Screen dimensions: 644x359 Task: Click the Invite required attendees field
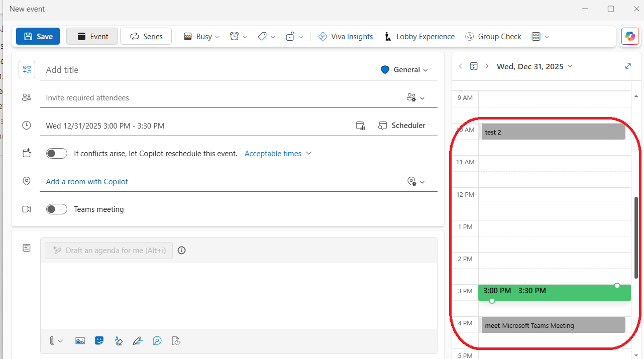coord(221,98)
